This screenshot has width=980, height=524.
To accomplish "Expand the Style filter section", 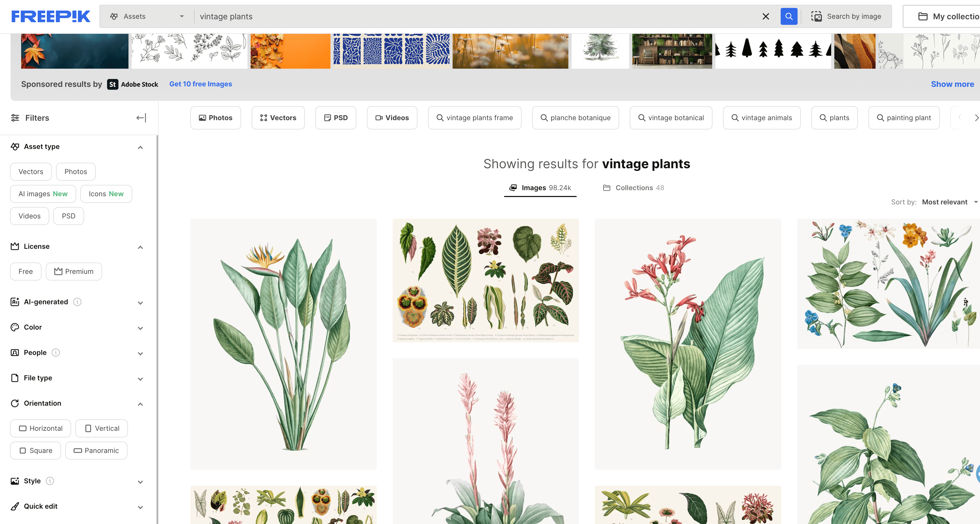I will (x=140, y=482).
